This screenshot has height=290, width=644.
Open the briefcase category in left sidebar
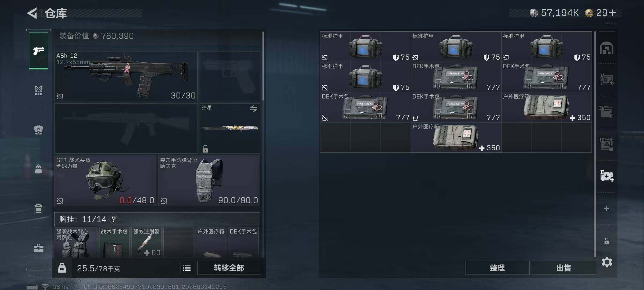[38, 248]
